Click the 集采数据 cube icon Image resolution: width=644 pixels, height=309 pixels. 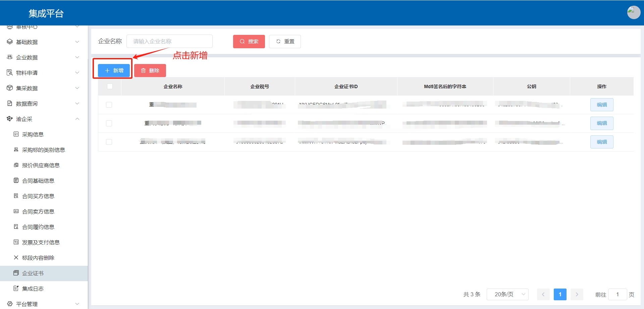pyautogui.click(x=10, y=88)
